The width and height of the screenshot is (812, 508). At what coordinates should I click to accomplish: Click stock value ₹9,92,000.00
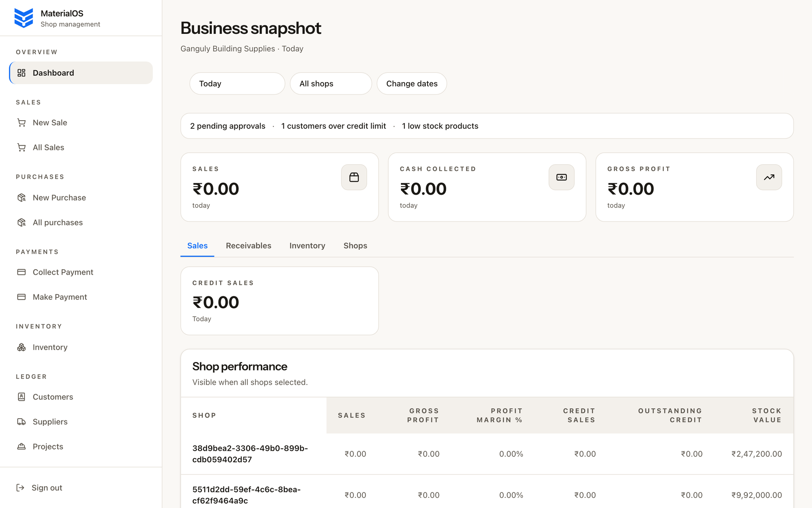pyautogui.click(x=757, y=495)
